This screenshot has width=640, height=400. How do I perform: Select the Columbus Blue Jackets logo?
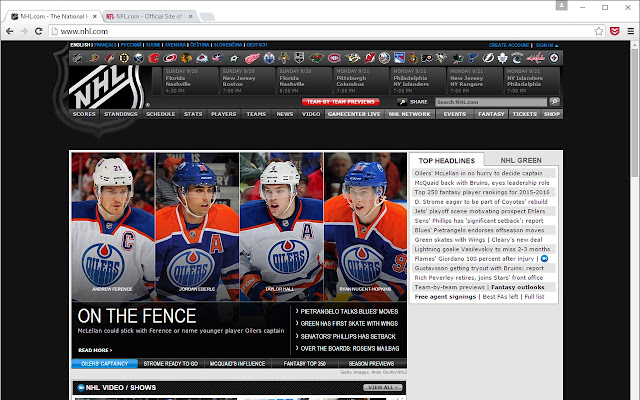[218, 58]
